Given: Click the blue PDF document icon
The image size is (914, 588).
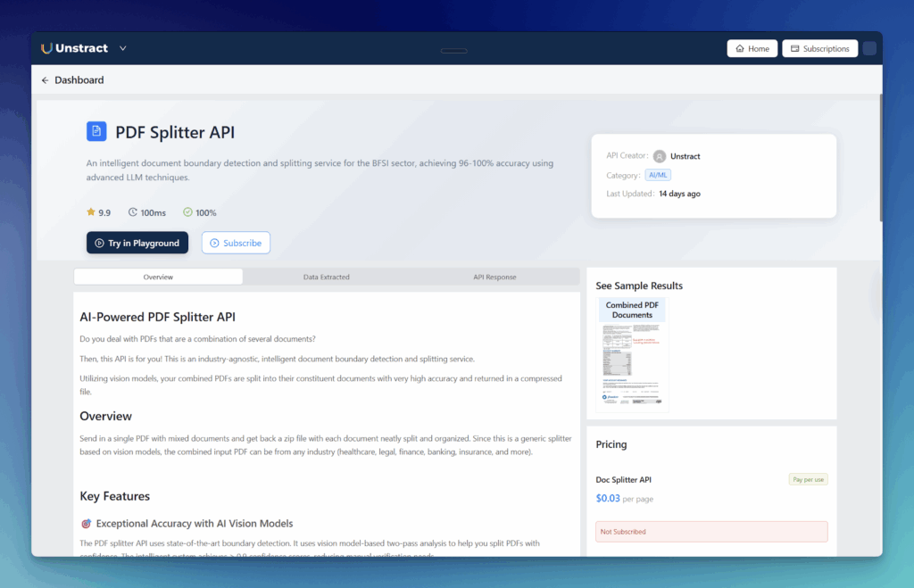Looking at the screenshot, I should point(96,132).
